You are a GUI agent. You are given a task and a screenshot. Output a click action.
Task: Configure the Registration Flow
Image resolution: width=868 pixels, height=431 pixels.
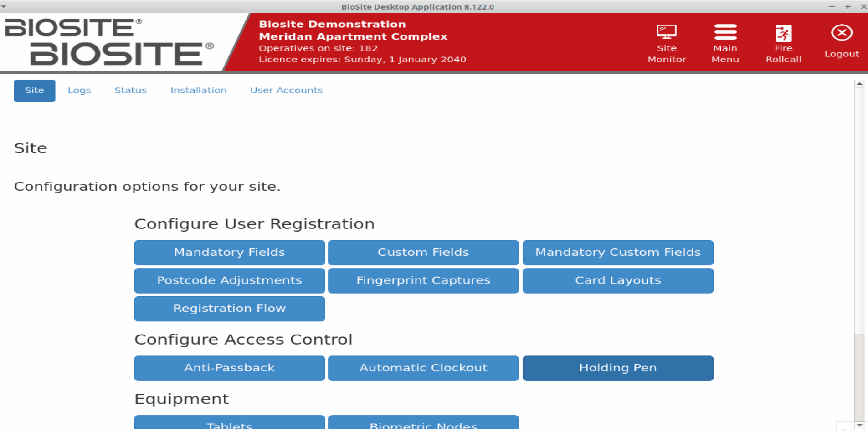[230, 309]
